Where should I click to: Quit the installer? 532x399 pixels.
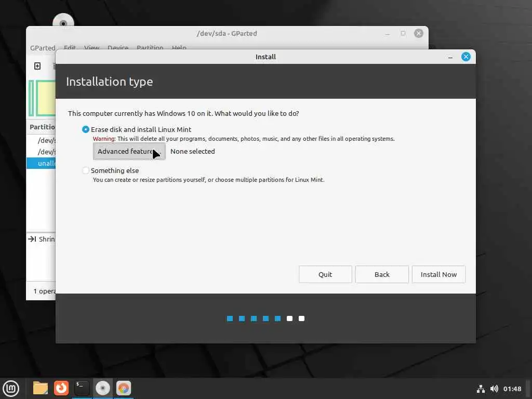[x=325, y=274]
